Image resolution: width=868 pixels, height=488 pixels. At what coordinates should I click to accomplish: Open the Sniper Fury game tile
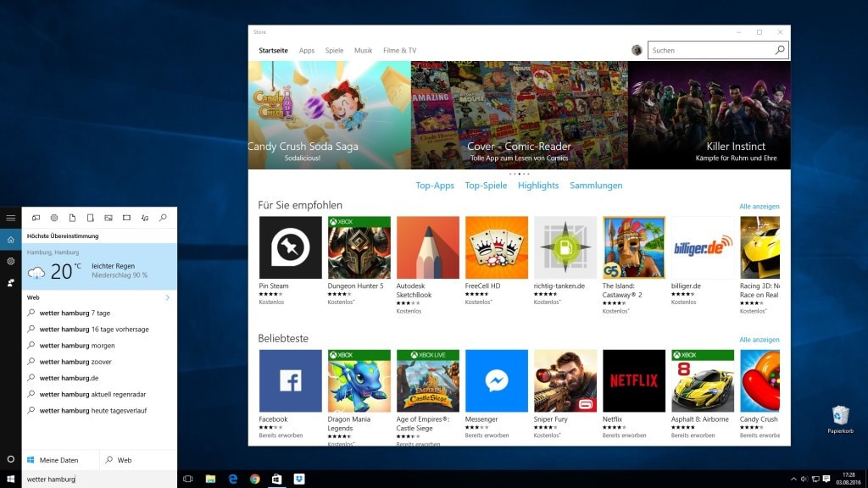pos(565,380)
